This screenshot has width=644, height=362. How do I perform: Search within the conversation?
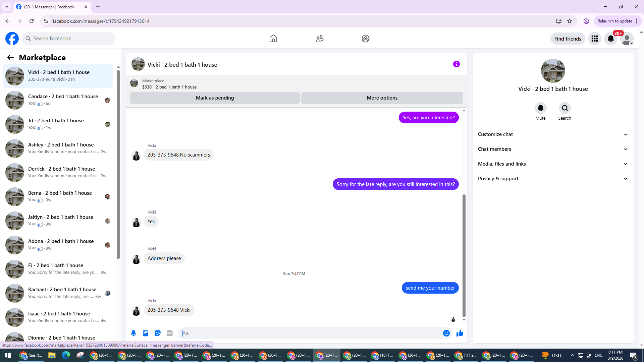tap(565, 108)
